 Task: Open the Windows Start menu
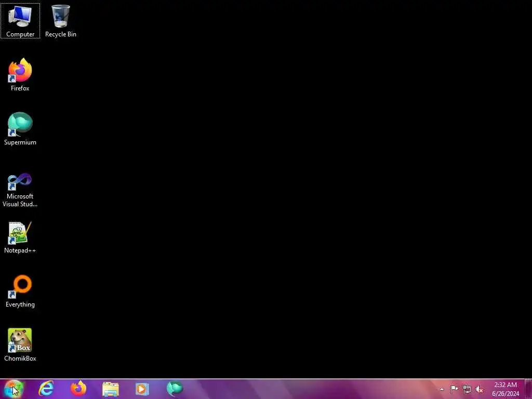tap(14, 389)
